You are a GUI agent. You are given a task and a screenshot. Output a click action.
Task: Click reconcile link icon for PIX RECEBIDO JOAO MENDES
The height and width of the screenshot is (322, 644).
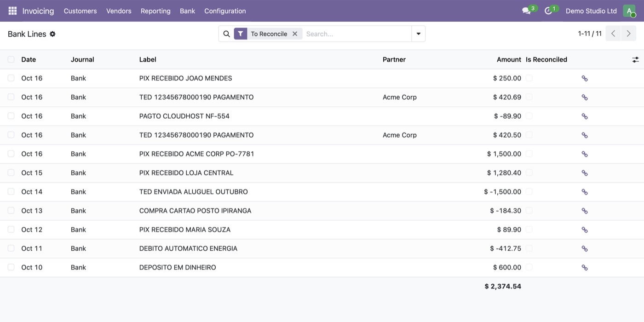pyautogui.click(x=585, y=78)
